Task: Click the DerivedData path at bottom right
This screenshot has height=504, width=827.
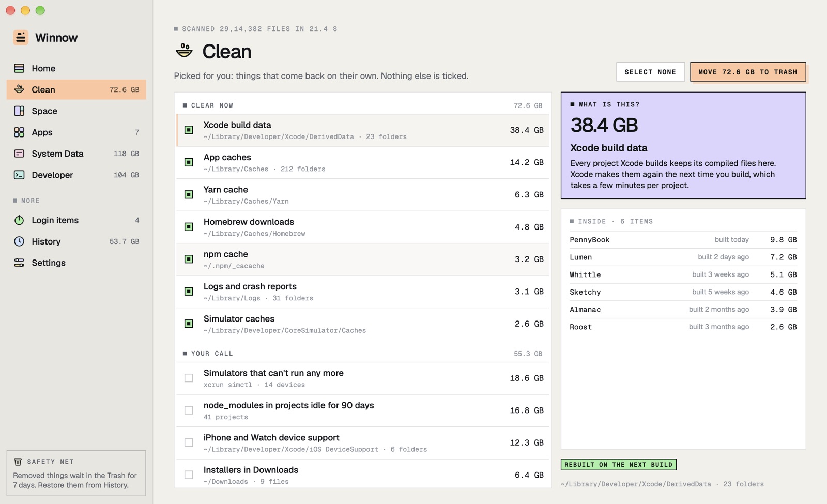Action: click(662, 484)
